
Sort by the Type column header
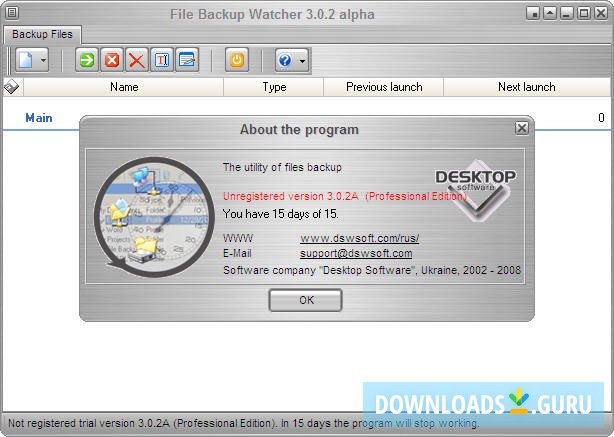click(274, 87)
